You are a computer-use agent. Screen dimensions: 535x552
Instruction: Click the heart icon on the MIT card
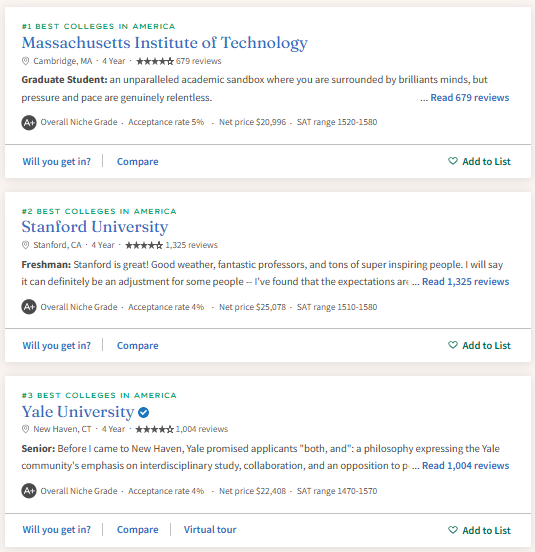coord(453,161)
